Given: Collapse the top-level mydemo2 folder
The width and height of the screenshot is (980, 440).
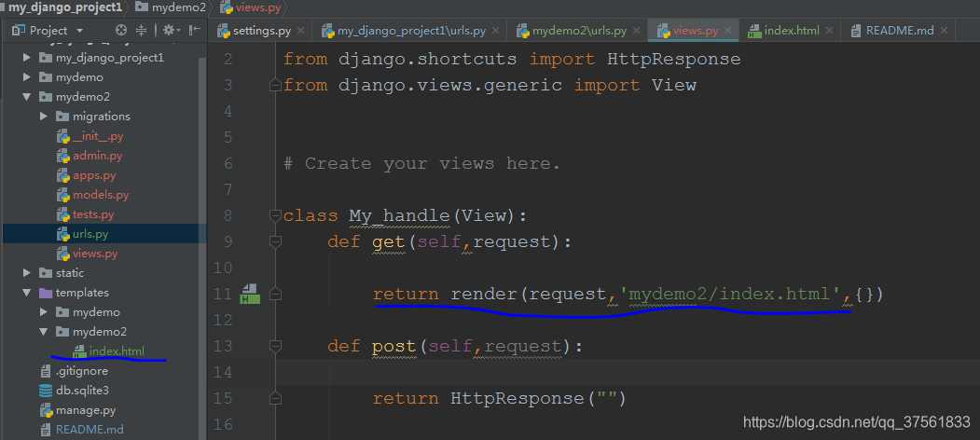Looking at the screenshot, I should coord(27,97).
